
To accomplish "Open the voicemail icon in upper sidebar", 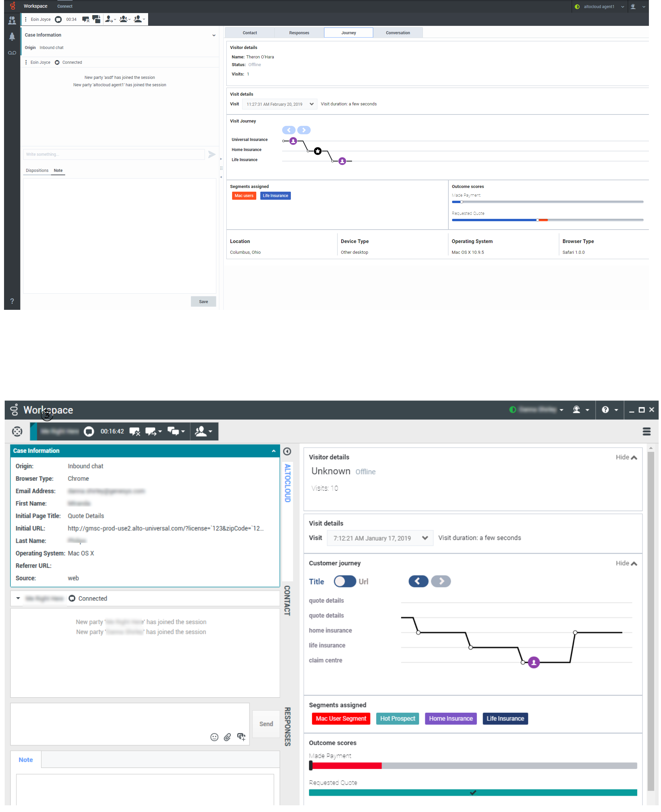I will [x=12, y=53].
